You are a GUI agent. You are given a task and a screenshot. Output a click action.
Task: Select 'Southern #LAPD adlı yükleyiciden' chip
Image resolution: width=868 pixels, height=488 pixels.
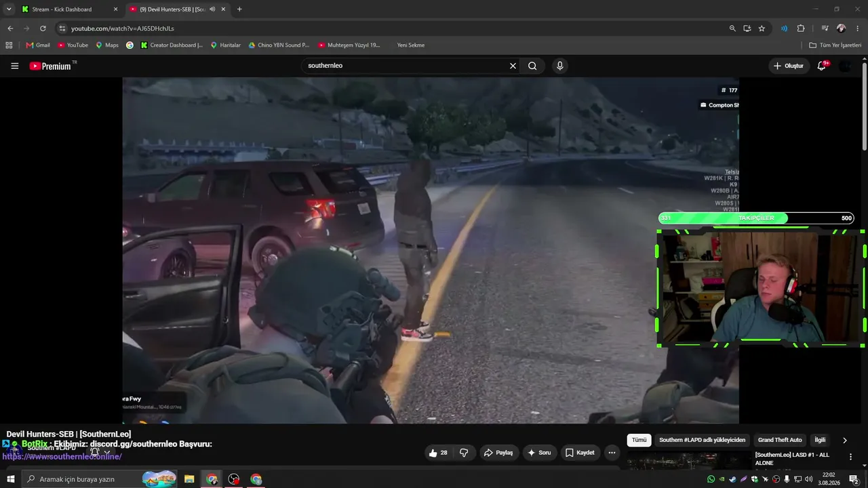click(x=702, y=440)
